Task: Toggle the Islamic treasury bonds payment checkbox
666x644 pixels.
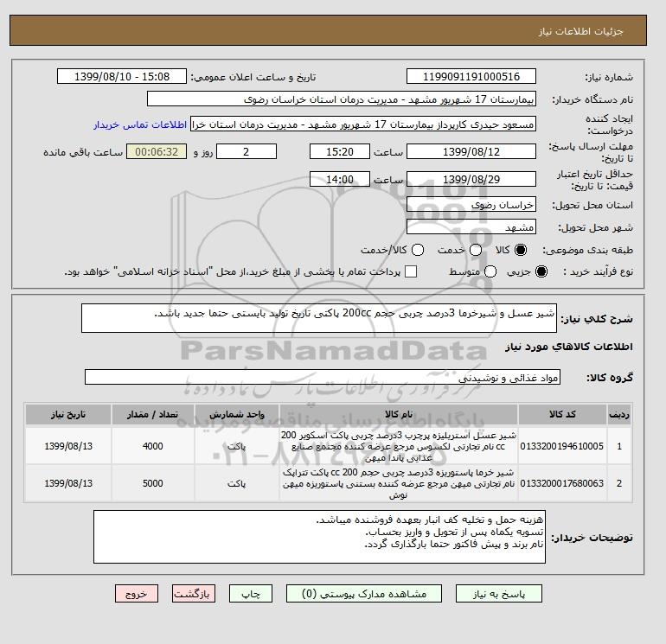Action: pos(411,271)
